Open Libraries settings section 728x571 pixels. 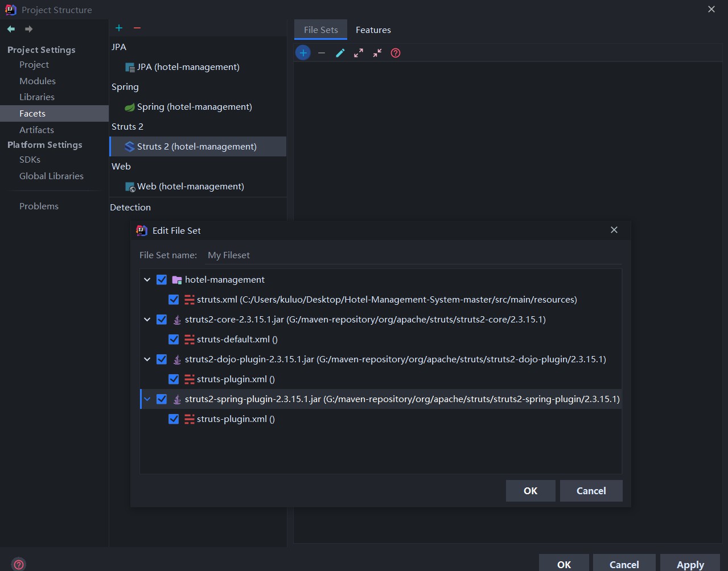click(x=37, y=97)
